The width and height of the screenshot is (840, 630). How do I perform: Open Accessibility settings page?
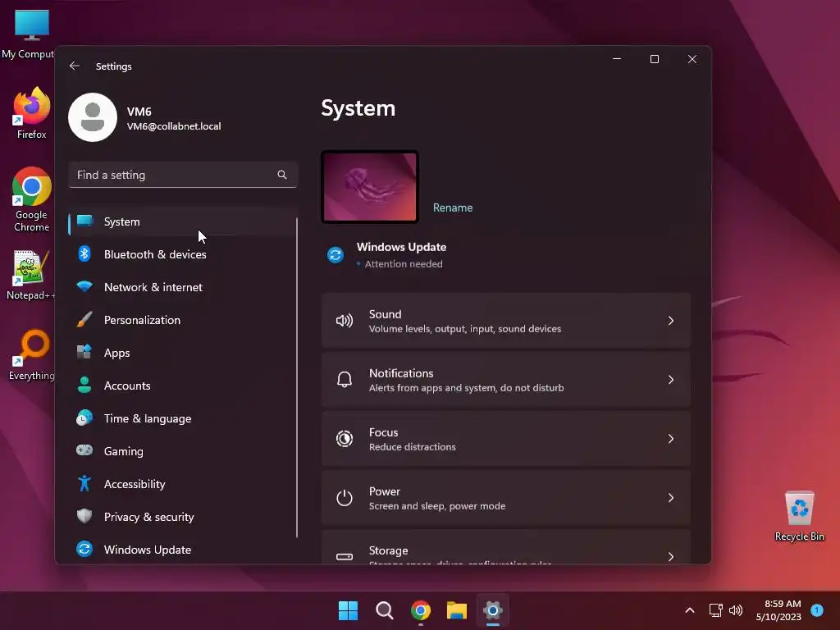pos(182,484)
